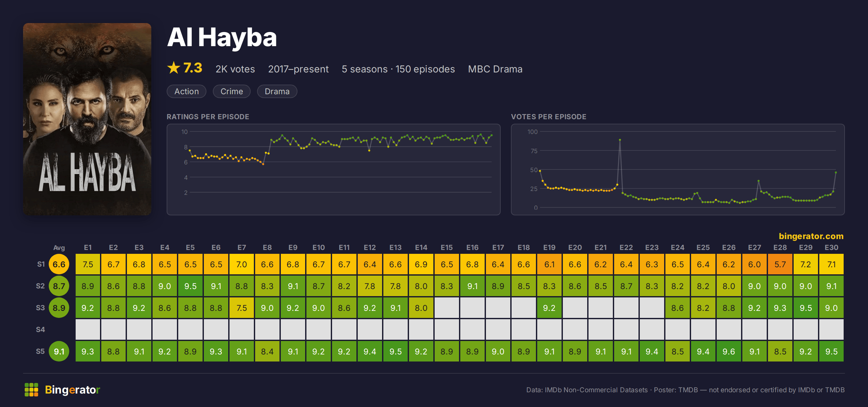Click the S3 E7 cell rated 7.5
This screenshot has width=868, height=407.
(242, 308)
